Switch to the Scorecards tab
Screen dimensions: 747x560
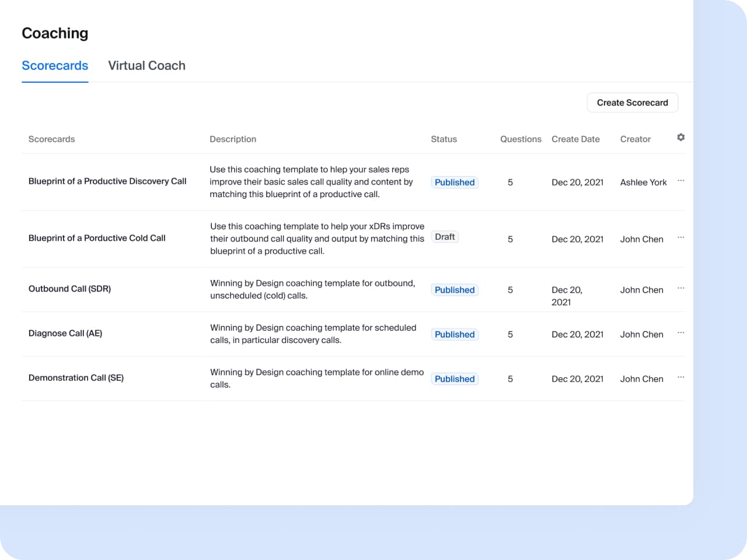[x=55, y=66]
